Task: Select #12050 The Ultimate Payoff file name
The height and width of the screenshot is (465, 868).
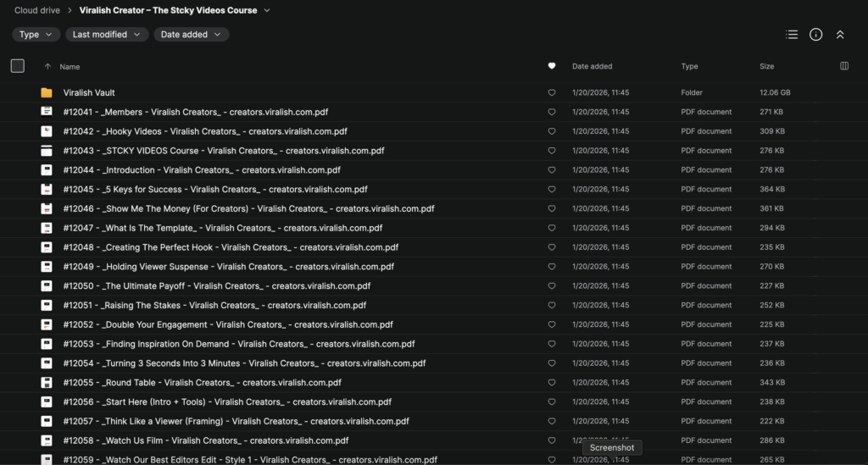Action: coord(217,285)
